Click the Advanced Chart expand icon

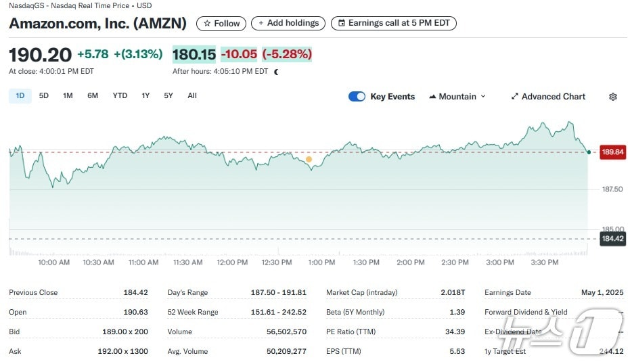pos(514,97)
